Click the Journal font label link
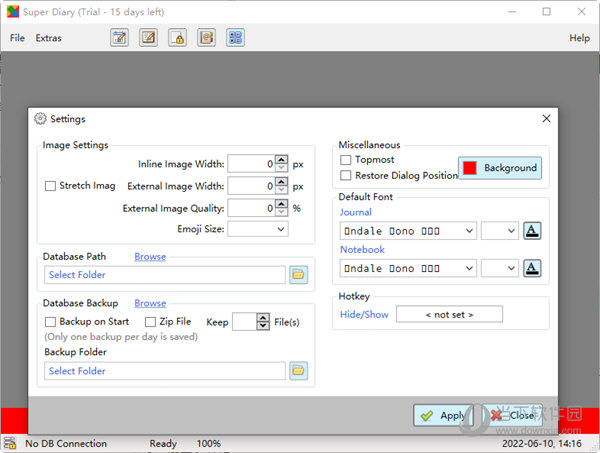The image size is (600, 453). click(355, 212)
